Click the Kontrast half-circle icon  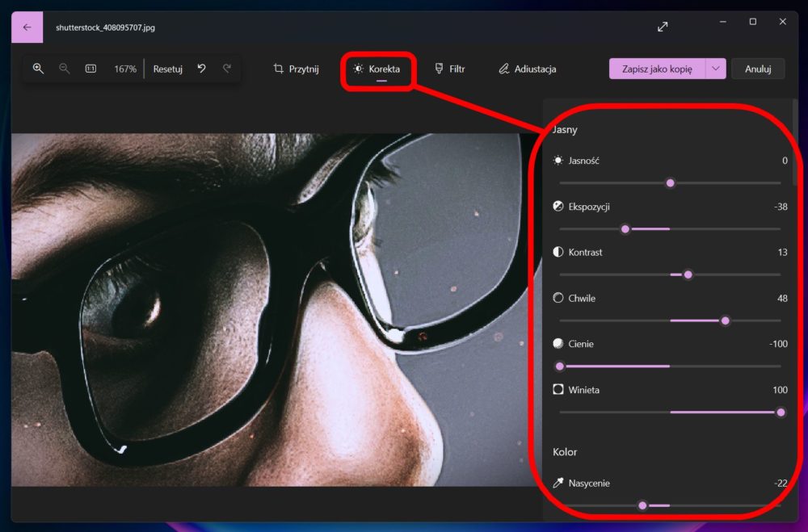click(x=558, y=252)
